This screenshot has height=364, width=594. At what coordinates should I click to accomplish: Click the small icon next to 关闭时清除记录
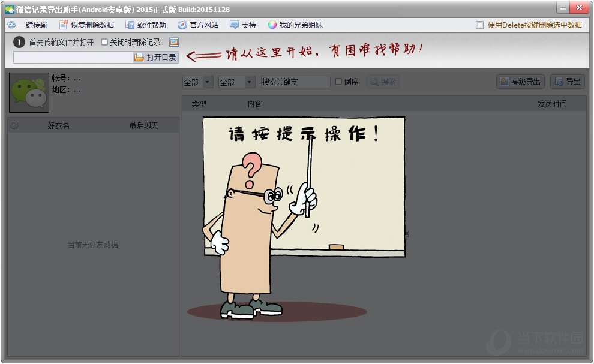[x=174, y=42]
